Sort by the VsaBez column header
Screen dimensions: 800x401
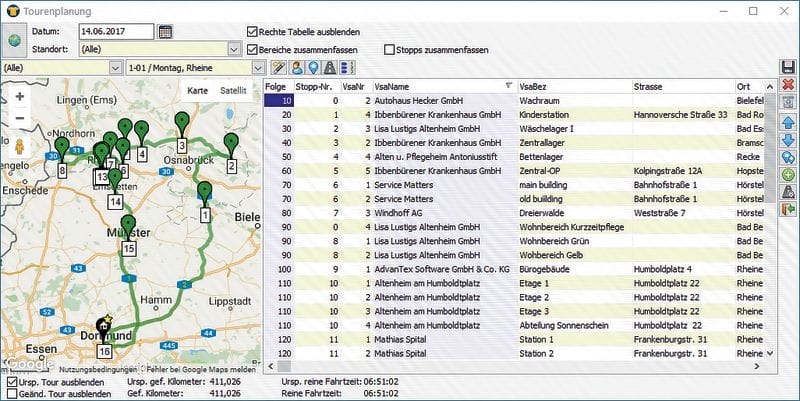(574, 87)
